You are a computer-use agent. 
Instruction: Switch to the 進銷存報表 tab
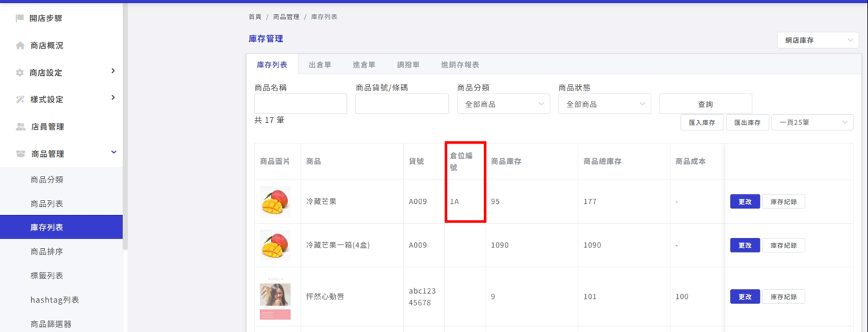460,65
